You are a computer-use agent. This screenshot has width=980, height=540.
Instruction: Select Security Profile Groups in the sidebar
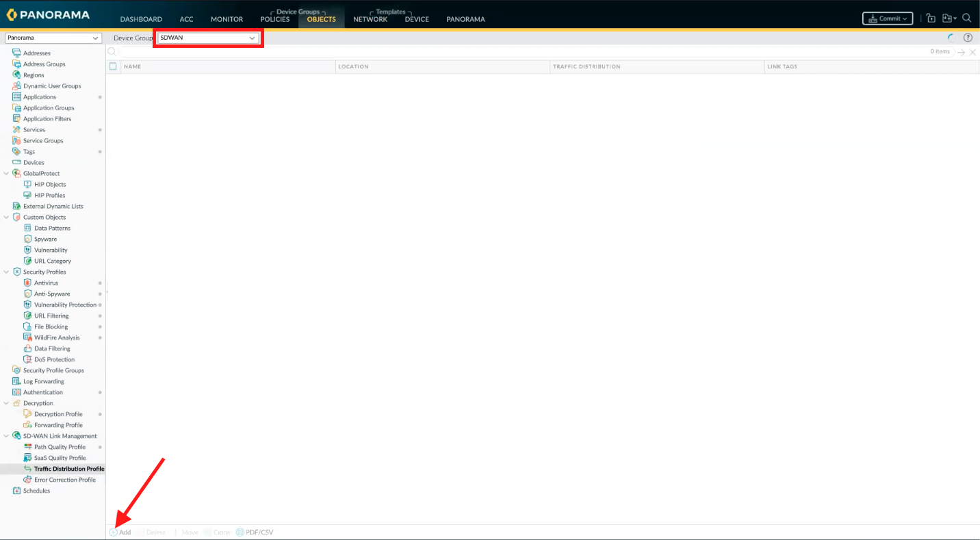click(x=53, y=370)
